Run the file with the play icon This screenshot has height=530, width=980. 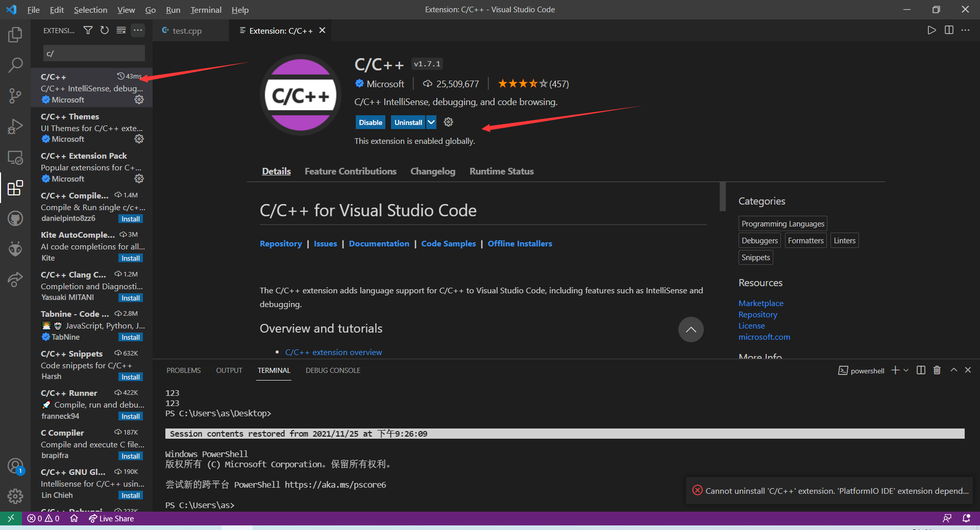932,30
